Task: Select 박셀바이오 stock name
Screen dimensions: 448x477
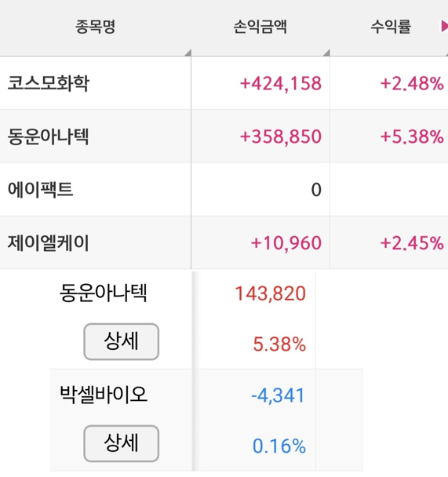Action: pos(104,395)
